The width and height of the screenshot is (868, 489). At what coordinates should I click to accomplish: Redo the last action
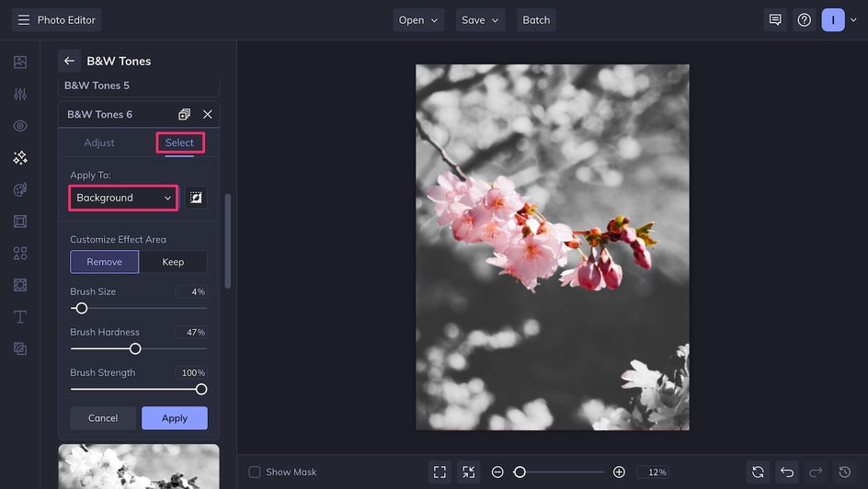[816, 472]
